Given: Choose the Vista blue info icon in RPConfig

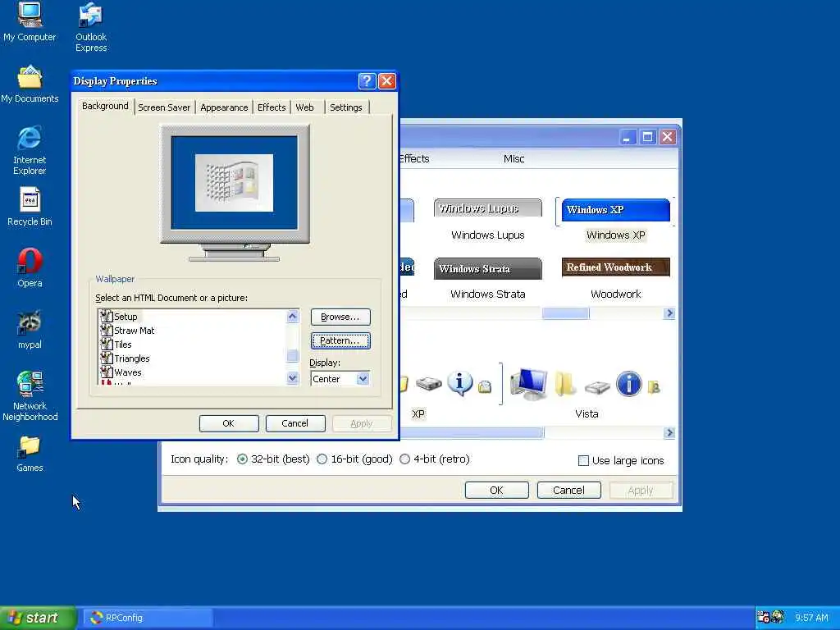Looking at the screenshot, I should point(629,384).
